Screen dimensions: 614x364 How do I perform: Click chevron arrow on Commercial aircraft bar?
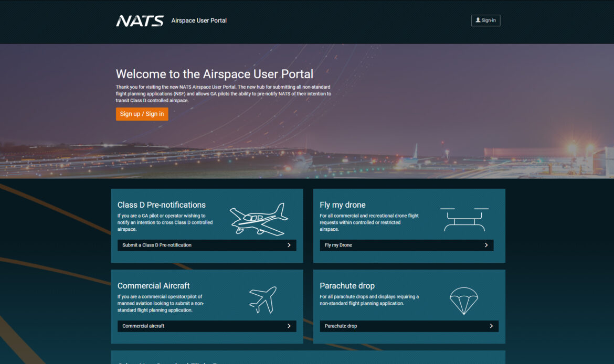coord(289,326)
